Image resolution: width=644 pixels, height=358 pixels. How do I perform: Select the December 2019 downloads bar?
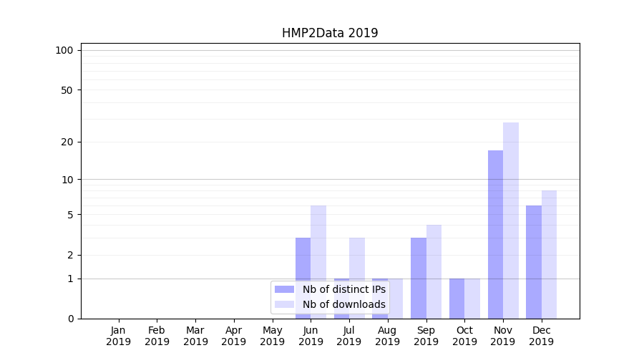coord(549,254)
